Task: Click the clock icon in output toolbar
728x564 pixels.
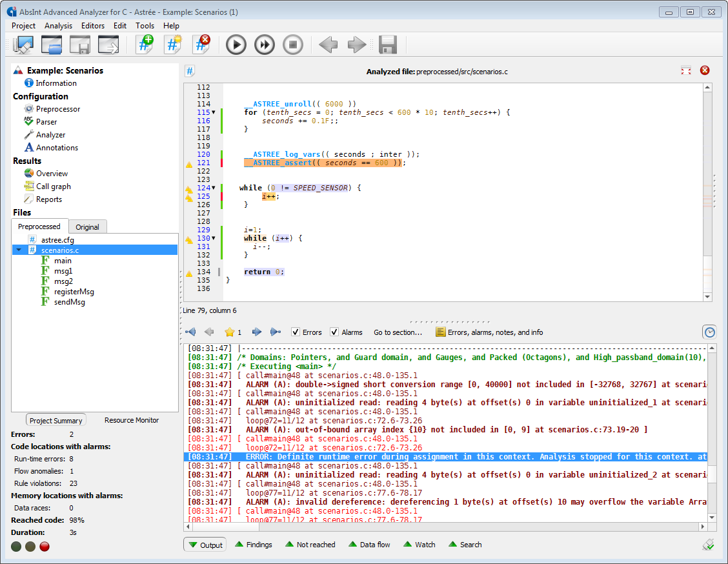Action: [x=709, y=332]
